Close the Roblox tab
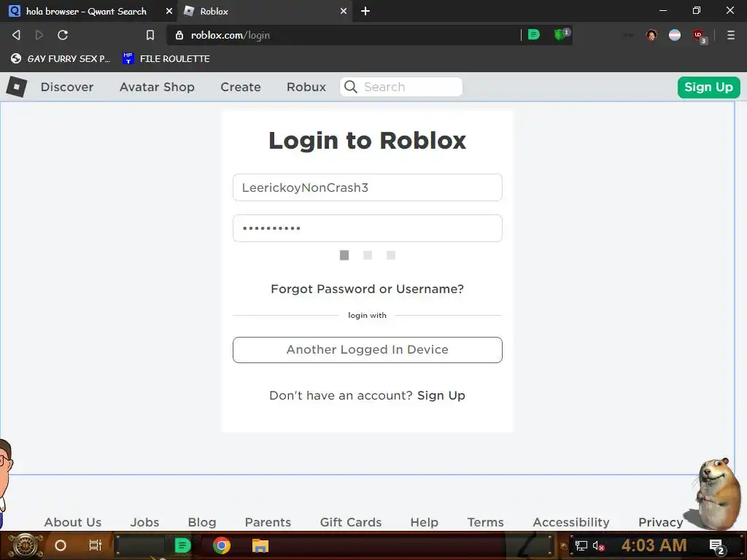The height and width of the screenshot is (560, 747). tap(344, 11)
